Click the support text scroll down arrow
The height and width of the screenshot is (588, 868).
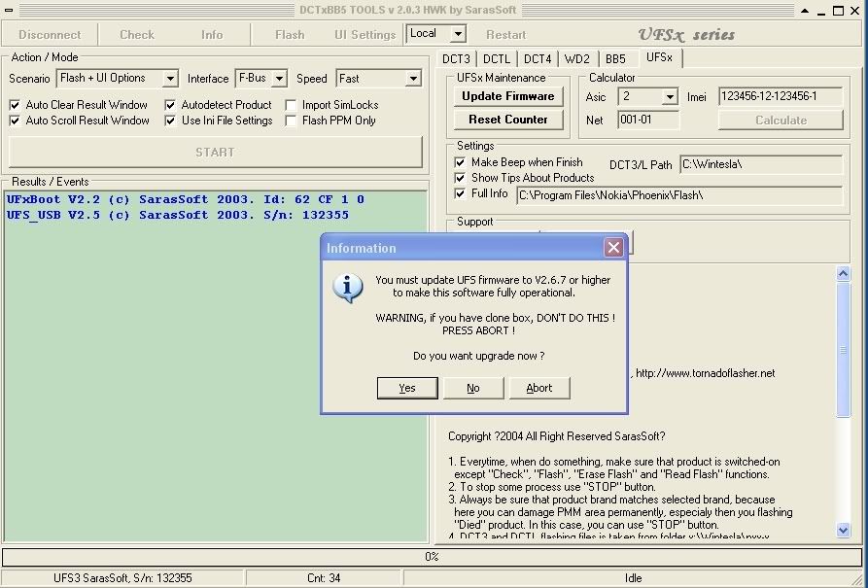click(x=843, y=530)
